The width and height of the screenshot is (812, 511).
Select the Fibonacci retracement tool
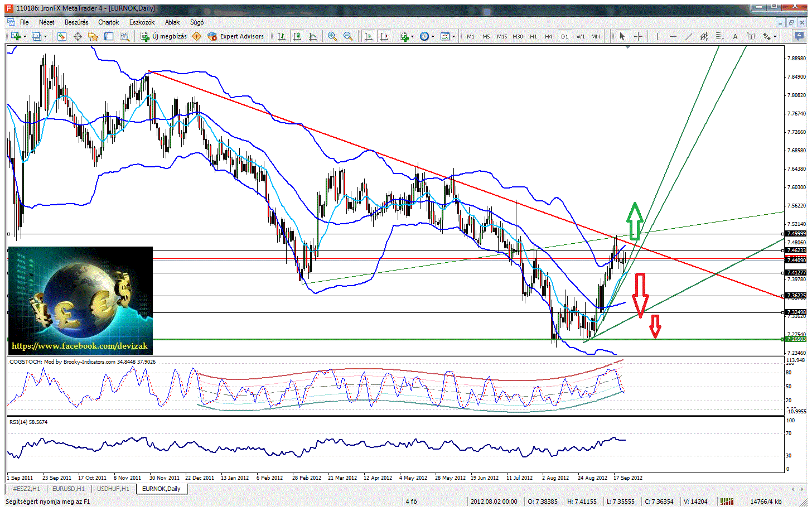click(x=719, y=36)
